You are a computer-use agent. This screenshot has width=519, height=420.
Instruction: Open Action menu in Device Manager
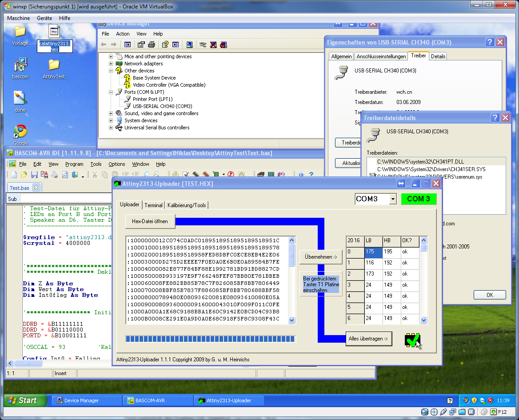pos(123,34)
